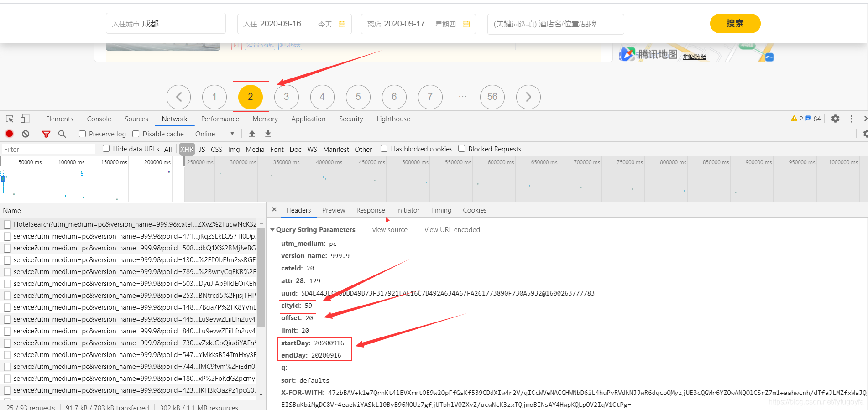The image size is (868, 410).
Task: Filter requests by All types
Action: (168, 149)
